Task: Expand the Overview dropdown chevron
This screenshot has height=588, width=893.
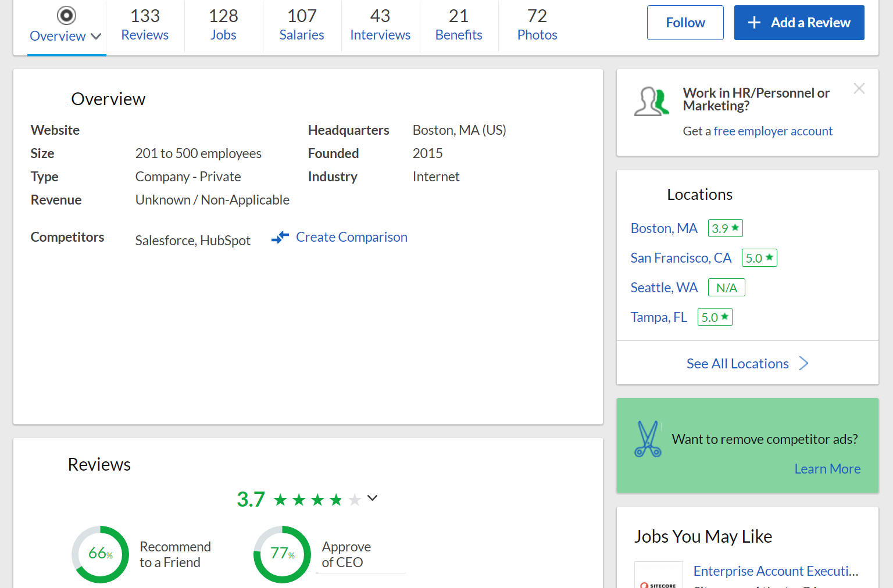Action: [97, 37]
